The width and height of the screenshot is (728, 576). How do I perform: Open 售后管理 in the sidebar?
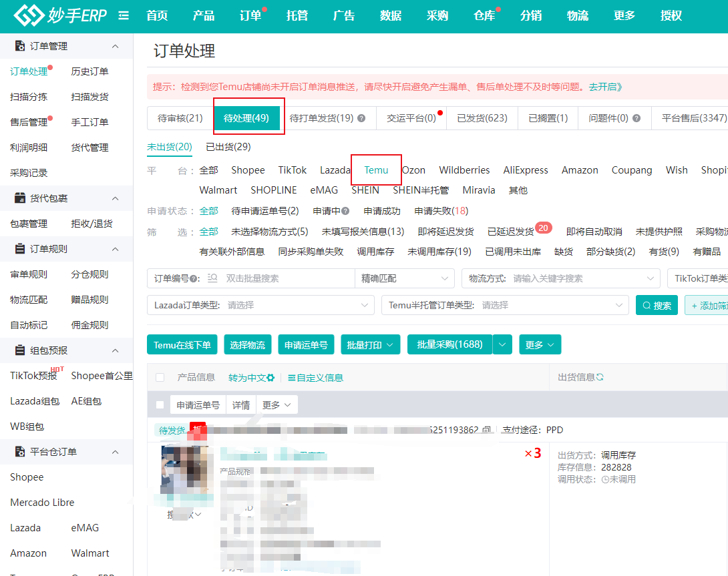coord(29,122)
